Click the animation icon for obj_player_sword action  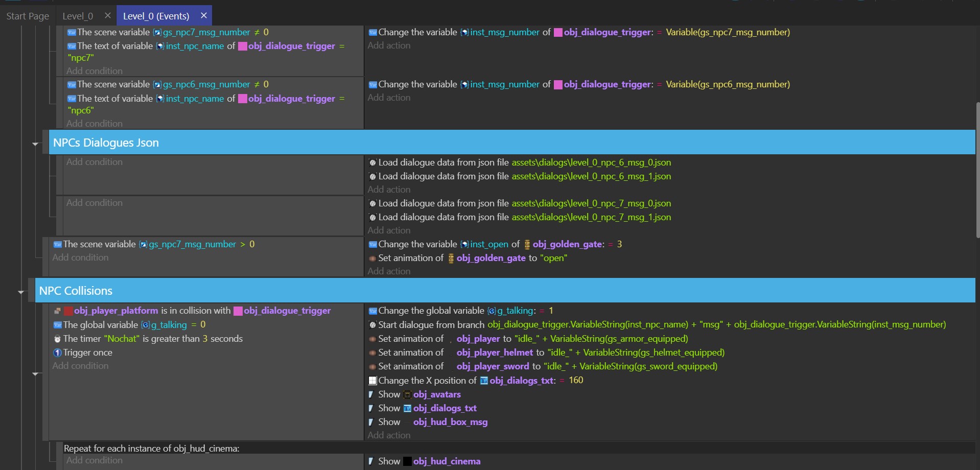pyautogui.click(x=372, y=366)
